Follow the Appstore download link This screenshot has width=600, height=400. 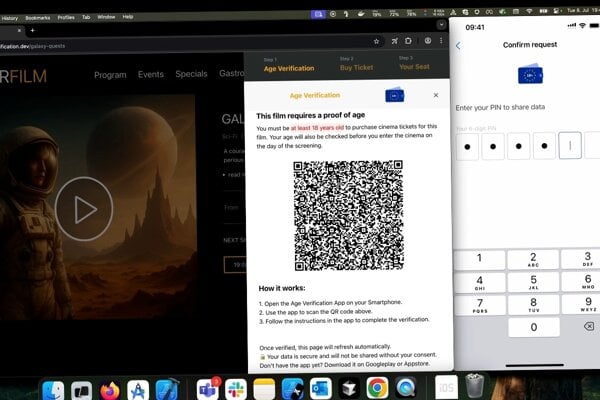pos(416,364)
